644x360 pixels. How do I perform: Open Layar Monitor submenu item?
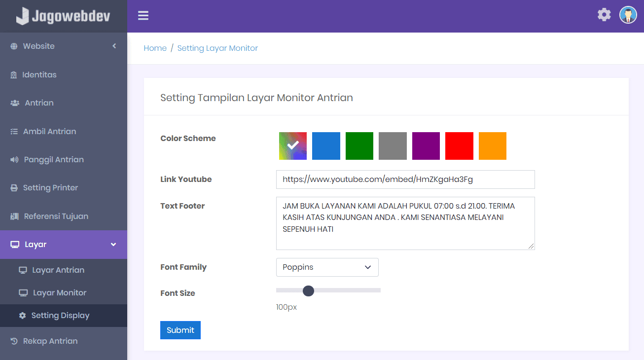pyautogui.click(x=59, y=293)
